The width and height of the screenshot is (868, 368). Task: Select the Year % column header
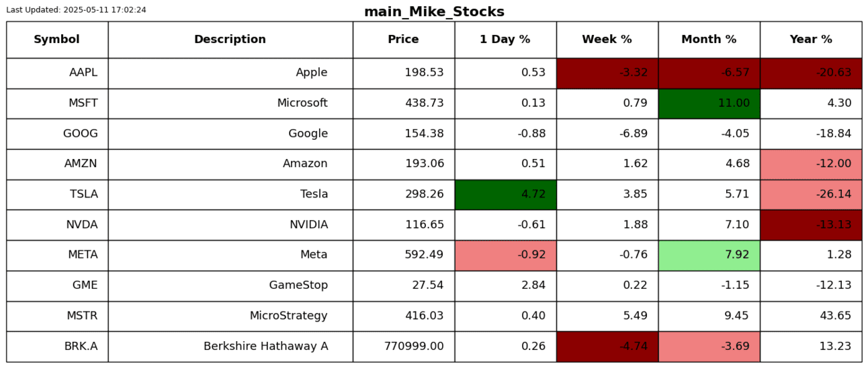pyautogui.click(x=811, y=40)
